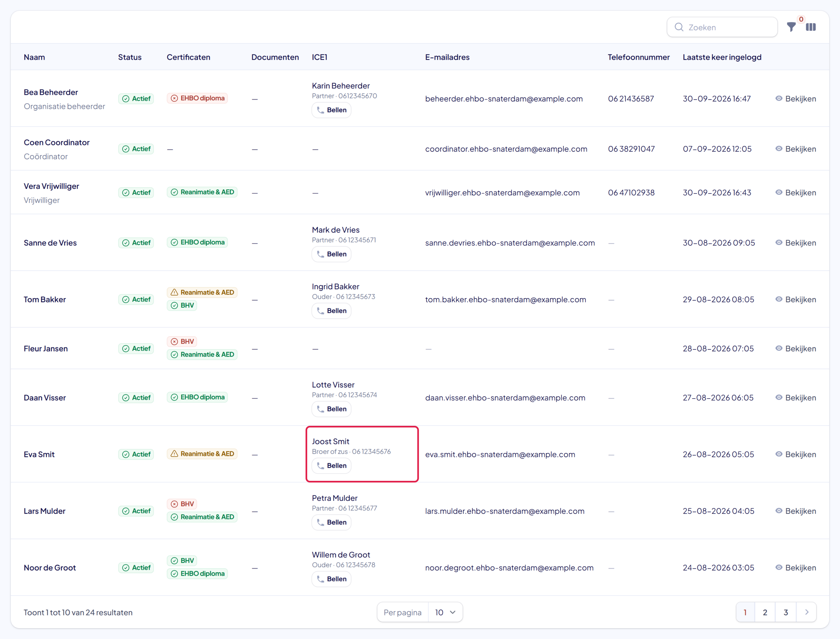Viewport: 840px width, 639px height.
Task: Click Vera Vrijwilliger's Reanimatie & AED badge
Action: [x=202, y=192]
